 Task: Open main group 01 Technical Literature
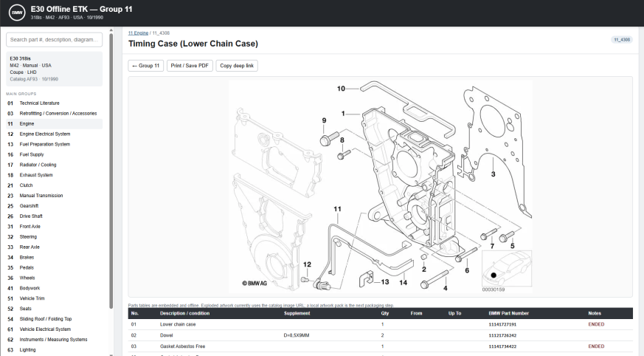[54, 103]
